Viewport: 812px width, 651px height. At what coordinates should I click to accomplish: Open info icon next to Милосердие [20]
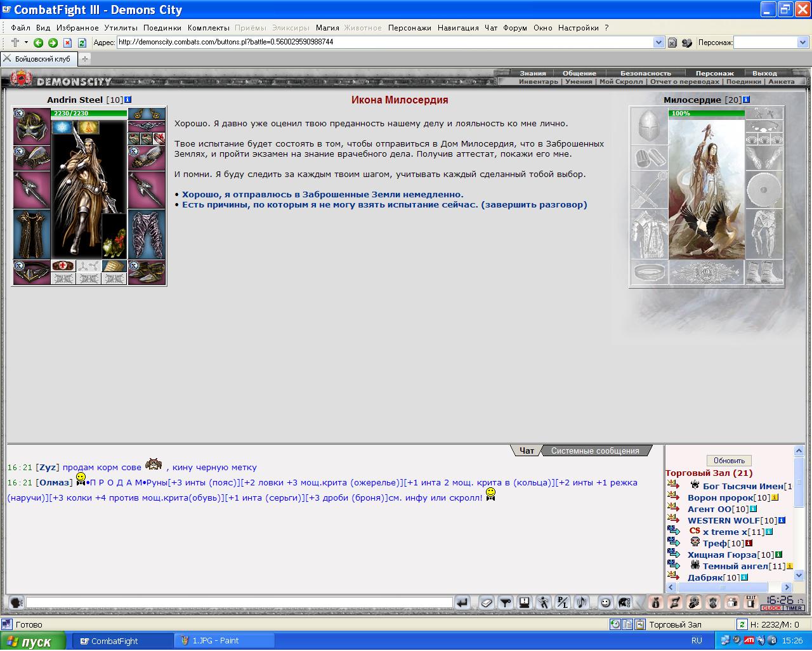[x=746, y=100]
